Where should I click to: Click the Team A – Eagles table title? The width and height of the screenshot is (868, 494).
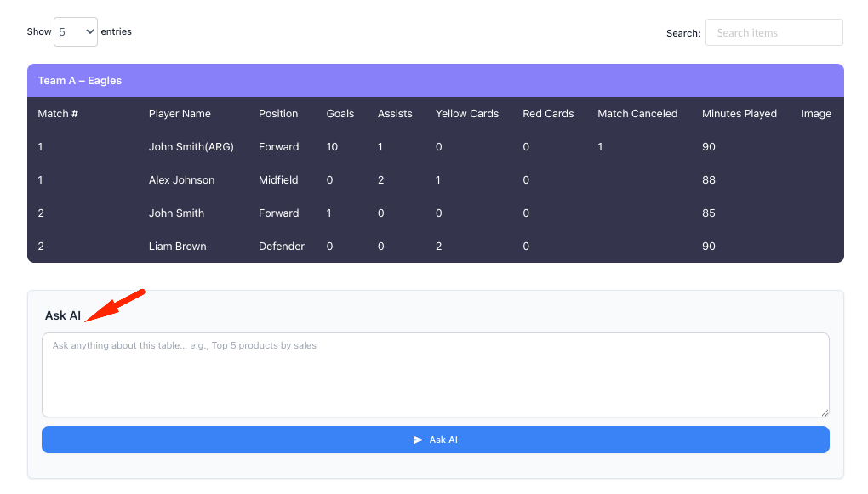[x=80, y=81]
